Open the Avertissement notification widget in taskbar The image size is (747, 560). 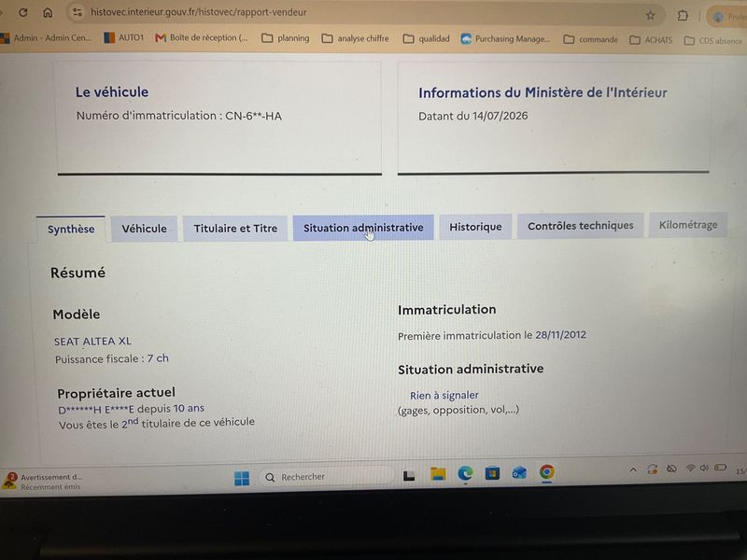[43, 482]
